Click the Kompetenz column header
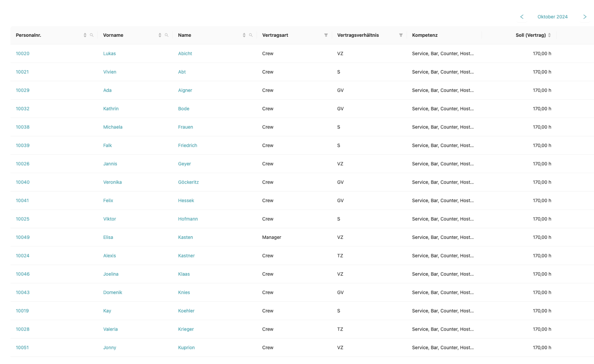Image resolution: width=594 pixels, height=364 pixels. [x=425, y=35]
